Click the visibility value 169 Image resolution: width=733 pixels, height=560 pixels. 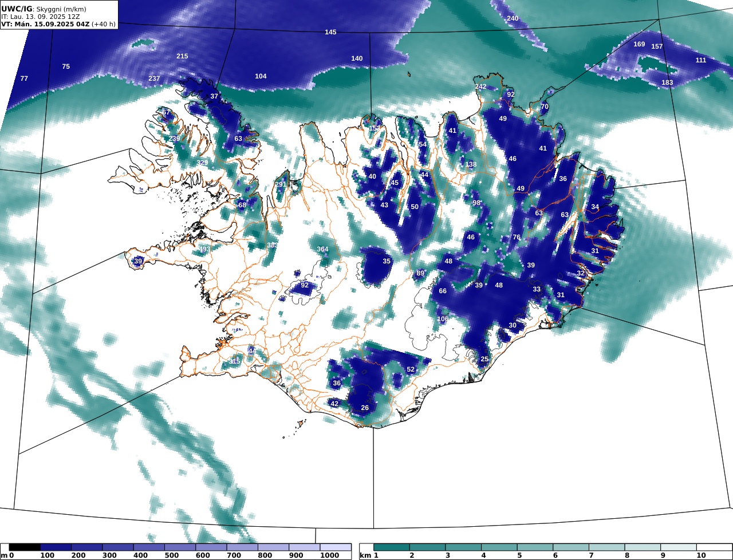639,44
